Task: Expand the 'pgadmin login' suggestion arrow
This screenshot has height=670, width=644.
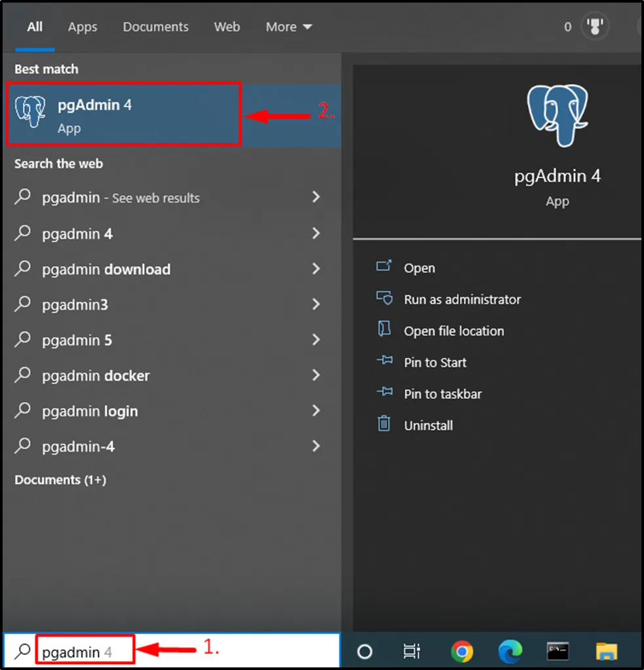Action: click(316, 411)
